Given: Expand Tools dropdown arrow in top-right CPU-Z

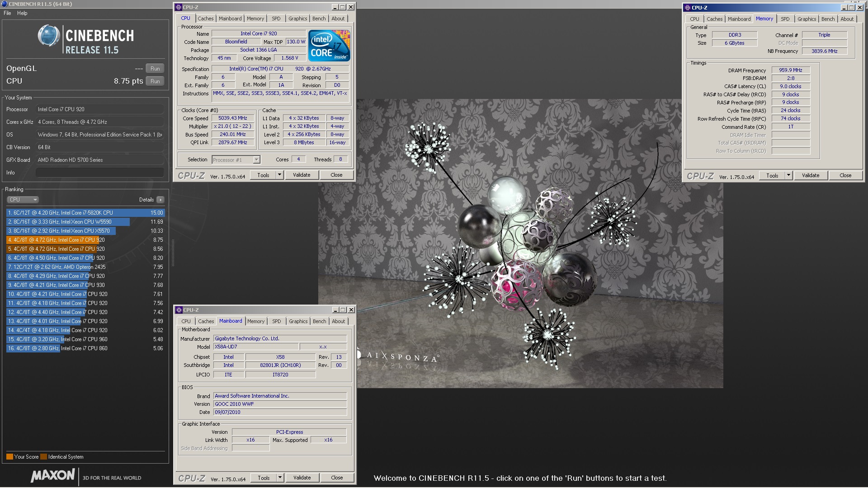Looking at the screenshot, I should pos(789,176).
